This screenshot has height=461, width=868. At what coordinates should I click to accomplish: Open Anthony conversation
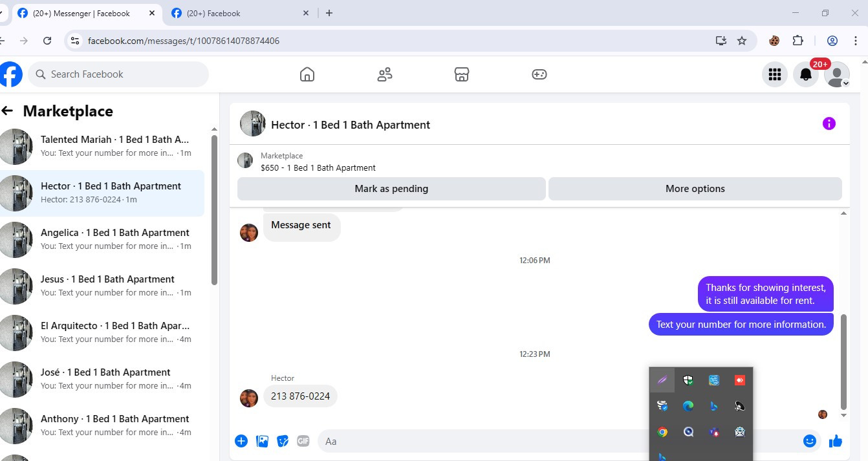click(102, 425)
